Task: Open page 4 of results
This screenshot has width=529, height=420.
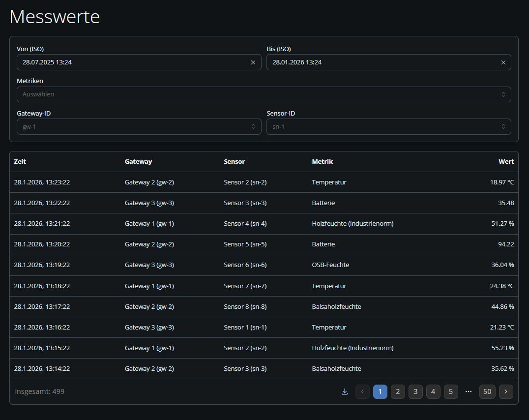Action: point(433,391)
